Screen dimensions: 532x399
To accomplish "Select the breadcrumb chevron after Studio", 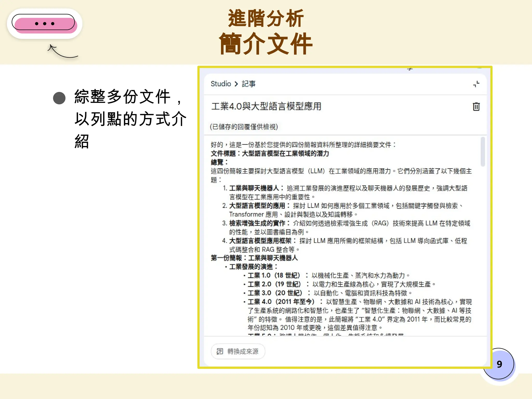I will tap(236, 84).
